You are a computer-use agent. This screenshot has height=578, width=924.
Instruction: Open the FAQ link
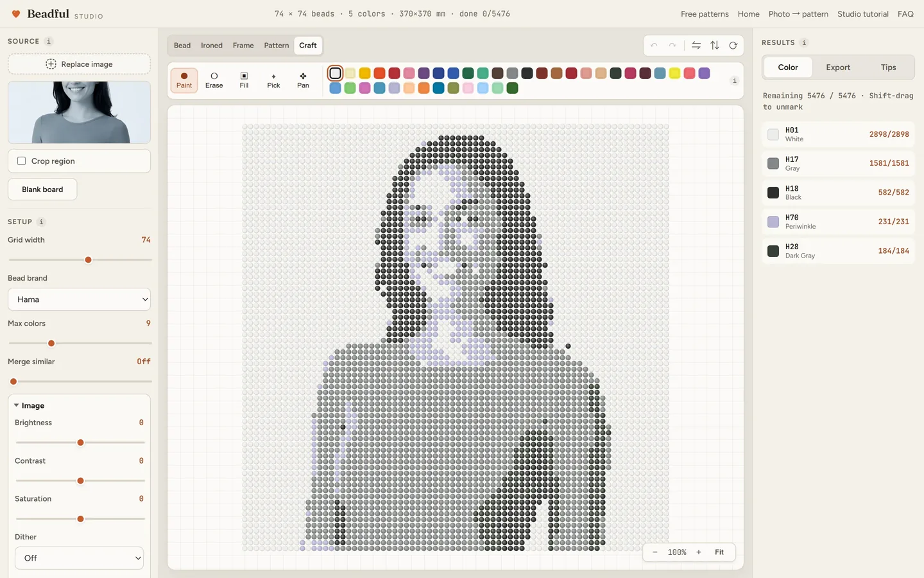click(x=905, y=14)
